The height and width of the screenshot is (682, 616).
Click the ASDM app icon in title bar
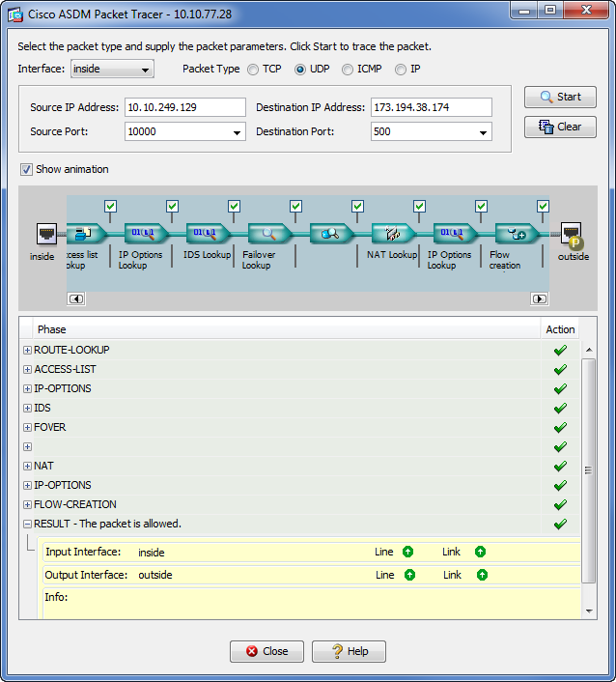tap(15, 14)
